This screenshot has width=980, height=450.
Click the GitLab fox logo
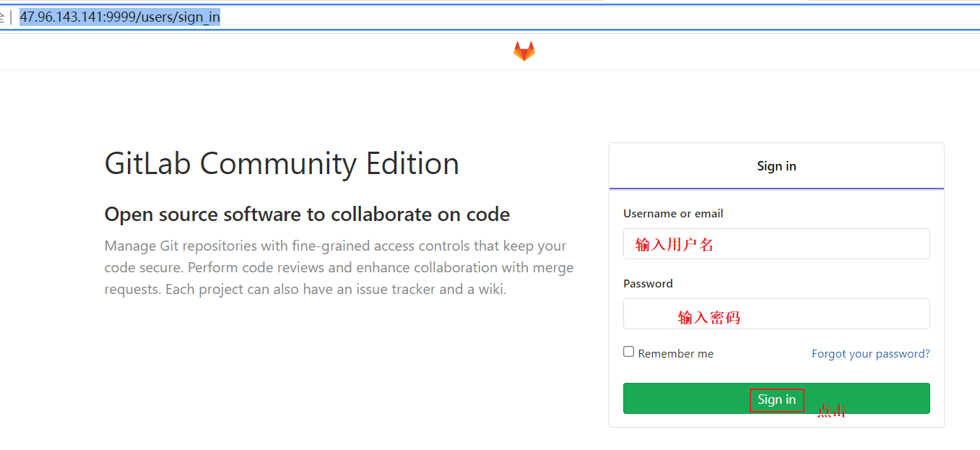pos(524,51)
